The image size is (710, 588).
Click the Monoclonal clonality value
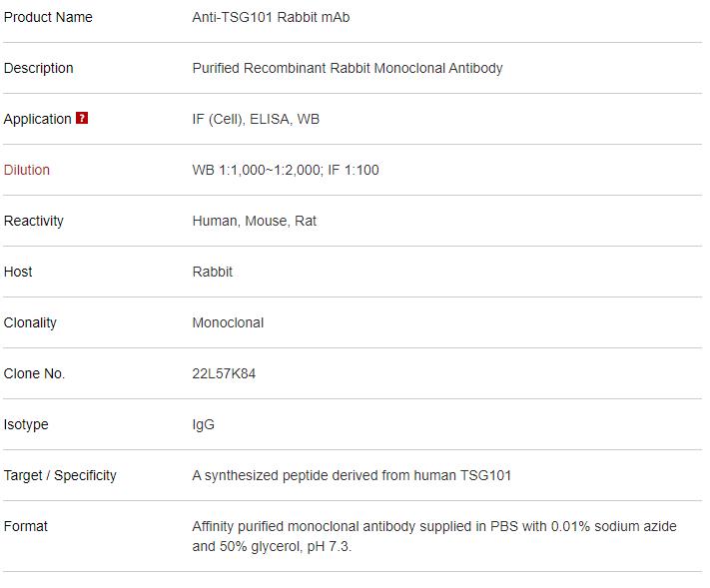pos(228,322)
